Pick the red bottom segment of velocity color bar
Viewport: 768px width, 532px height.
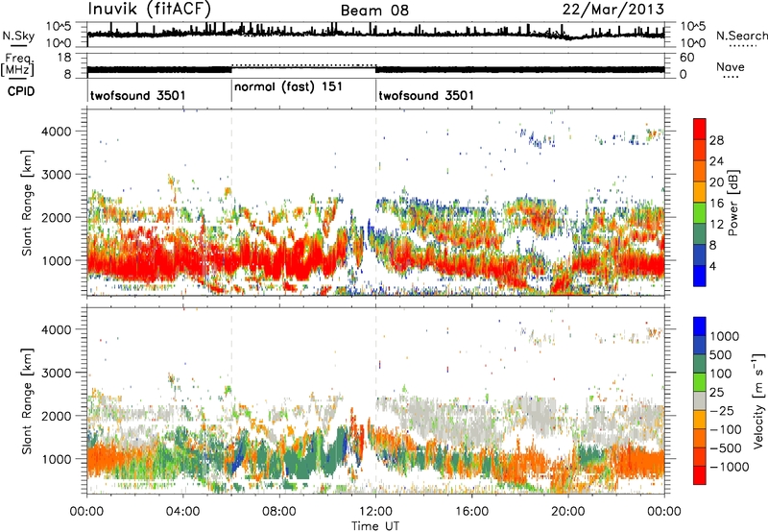[x=700, y=475]
